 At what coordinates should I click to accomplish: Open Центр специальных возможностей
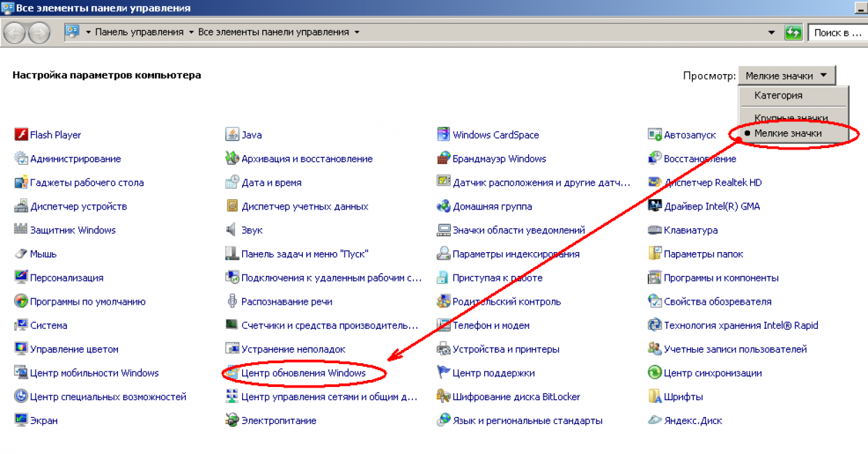pos(108,397)
